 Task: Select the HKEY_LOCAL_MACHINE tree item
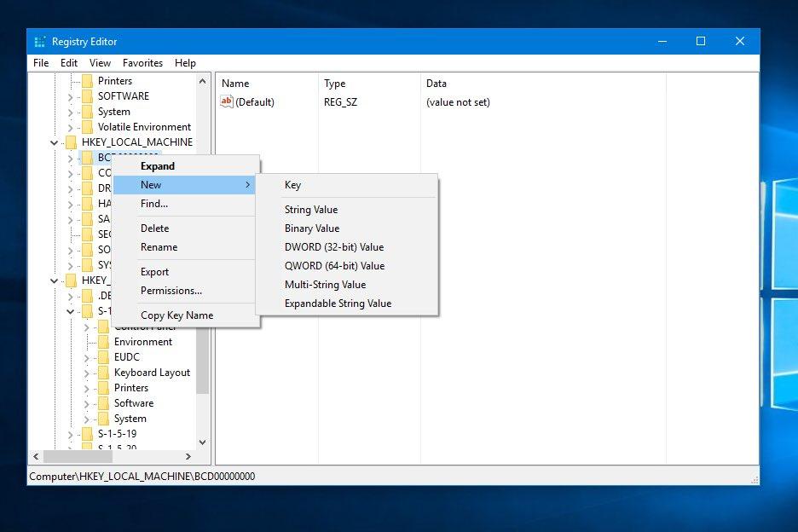click(x=137, y=142)
